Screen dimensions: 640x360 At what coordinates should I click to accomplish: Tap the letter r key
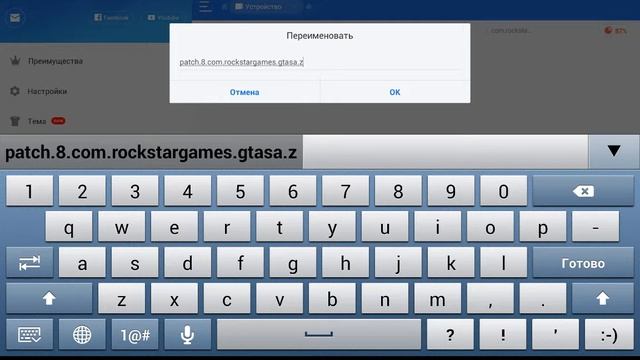point(227,227)
